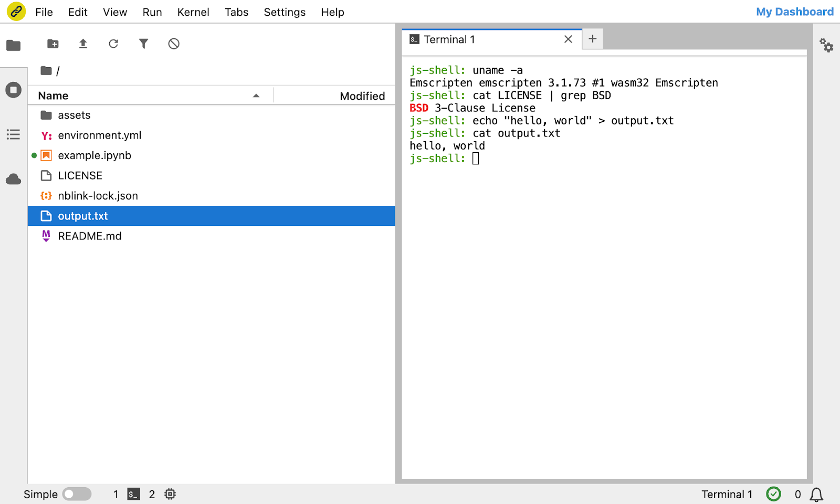Create a new folder using toolbar icon
Screen dimensions: 840x504
coord(53,44)
